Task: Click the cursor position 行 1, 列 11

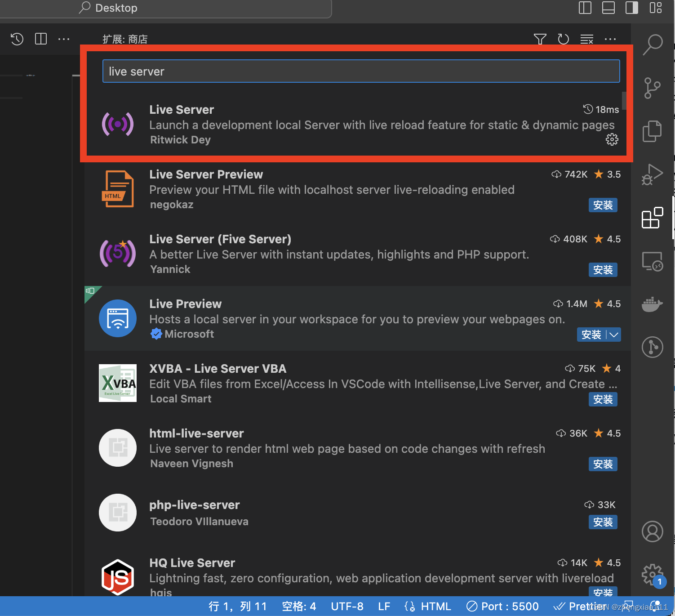Action: click(x=238, y=607)
